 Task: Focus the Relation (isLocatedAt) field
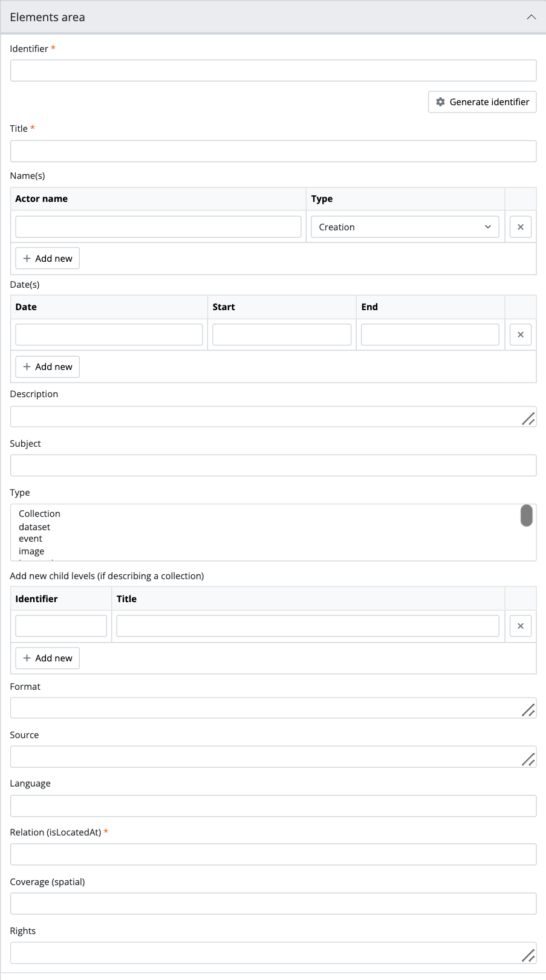point(273,854)
